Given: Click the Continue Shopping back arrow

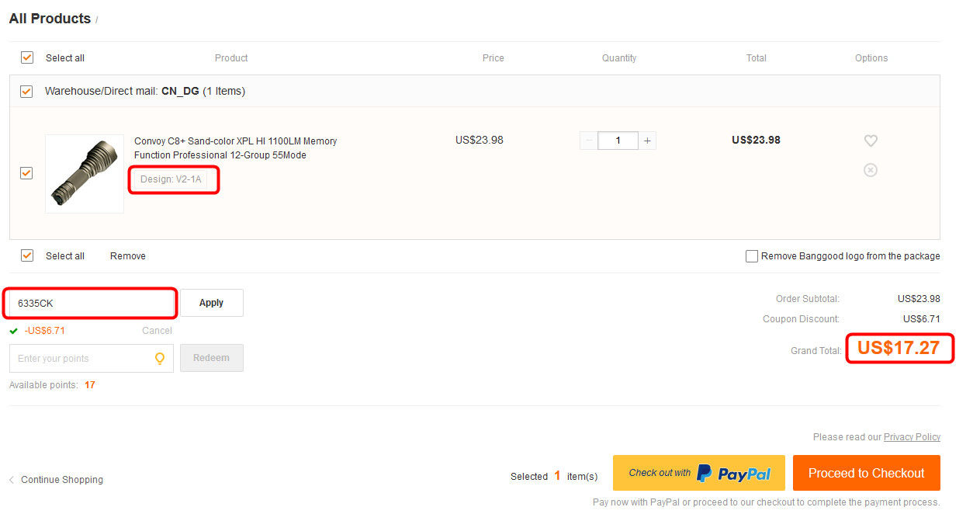Looking at the screenshot, I should pyautogui.click(x=12, y=480).
